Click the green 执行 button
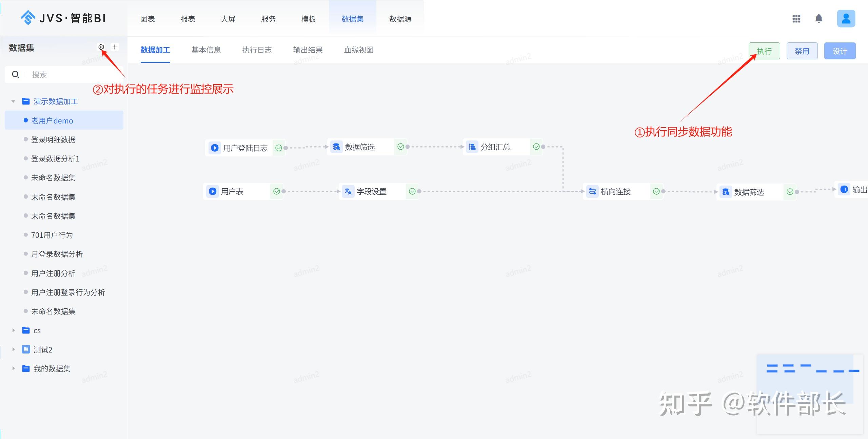Screen dimensions: 868x439 (x=764, y=51)
